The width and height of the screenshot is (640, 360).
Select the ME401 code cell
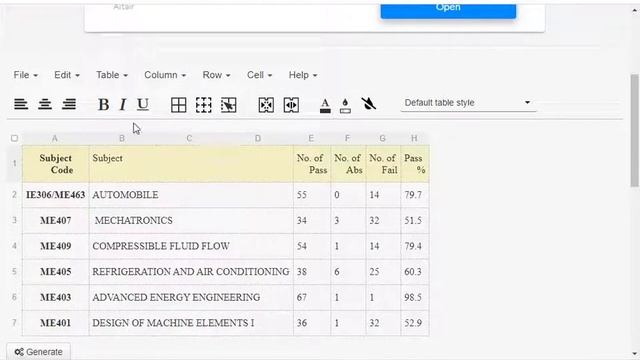coord(56,323)
